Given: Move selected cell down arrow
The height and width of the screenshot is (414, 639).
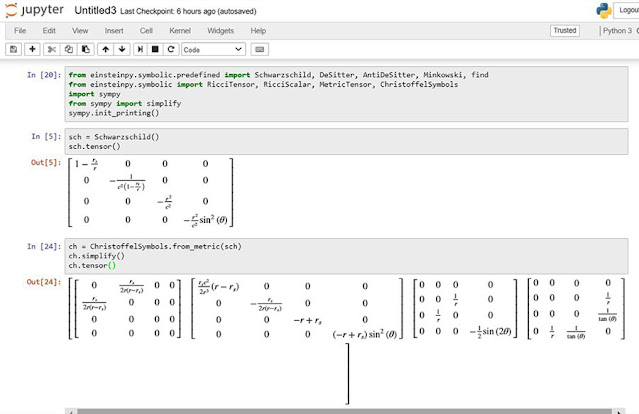Looking at the screenshot, I should [122, 49].
